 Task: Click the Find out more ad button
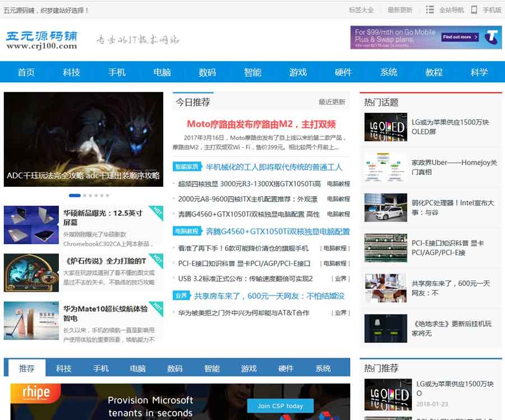(460, 37)
